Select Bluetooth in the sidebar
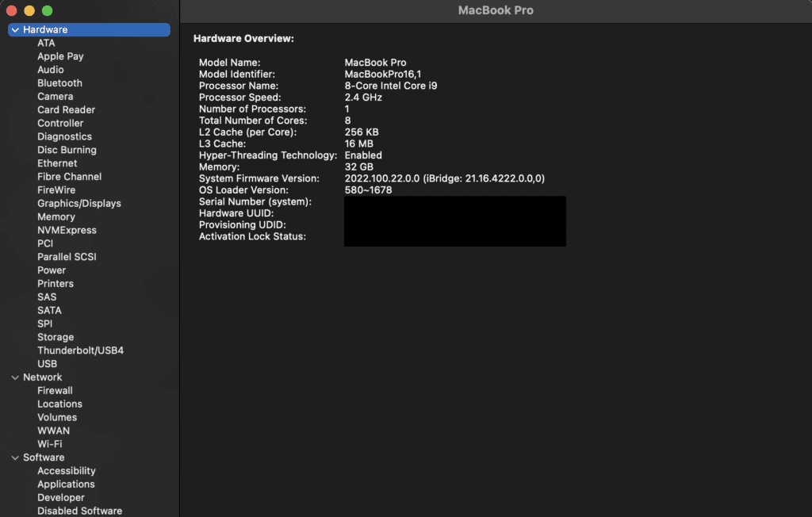 [x=59, y=83]
